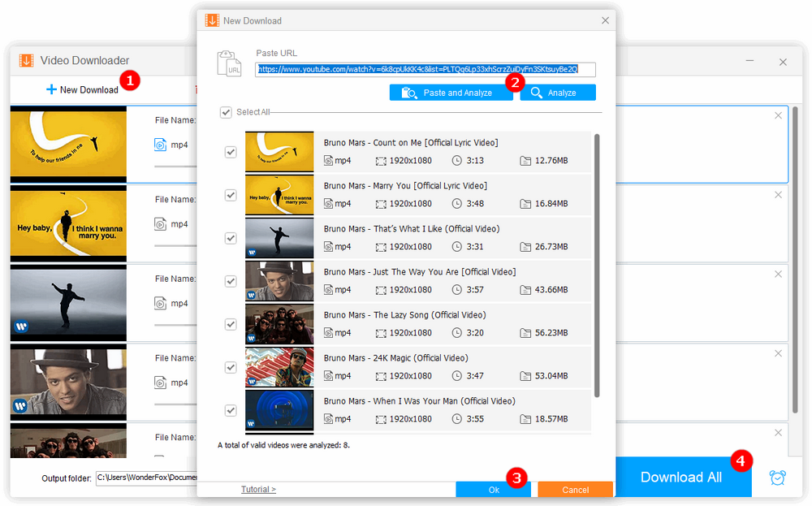The width and height of the screenshot is (812, 506).
Task: Select title 'Bruno Mars - Count on Me [Official Lyric Video]'
Action: [x=411, y=142]
